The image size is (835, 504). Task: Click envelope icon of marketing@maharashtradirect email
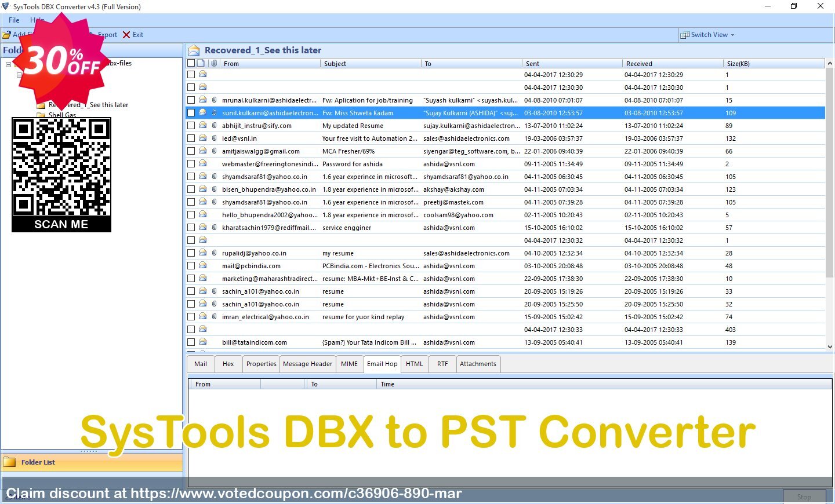[x=202, y=278]
